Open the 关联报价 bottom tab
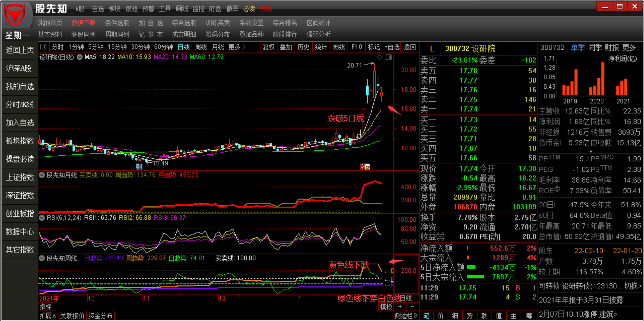This screenshot has width=644, height=321. (72, 316)
